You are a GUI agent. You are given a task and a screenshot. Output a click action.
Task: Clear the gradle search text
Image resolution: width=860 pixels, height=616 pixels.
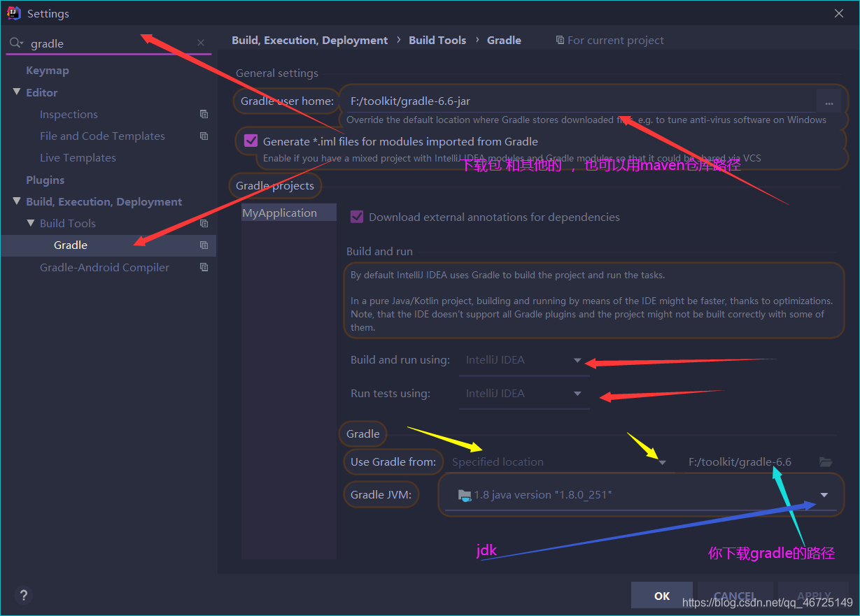(201, 43)
